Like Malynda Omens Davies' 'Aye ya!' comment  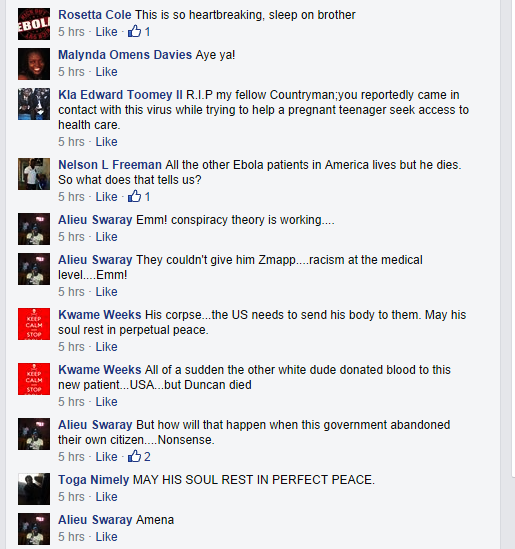click(x=106, y=72)
